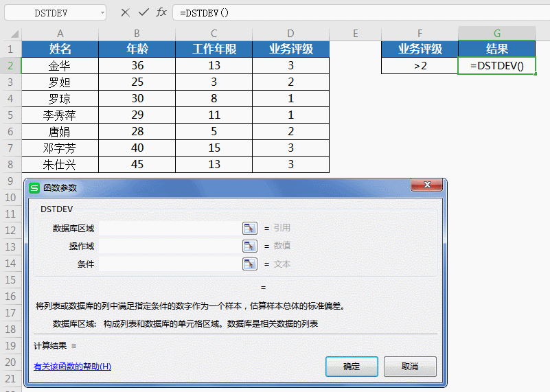Click header cell 结果

pos(496,49)
